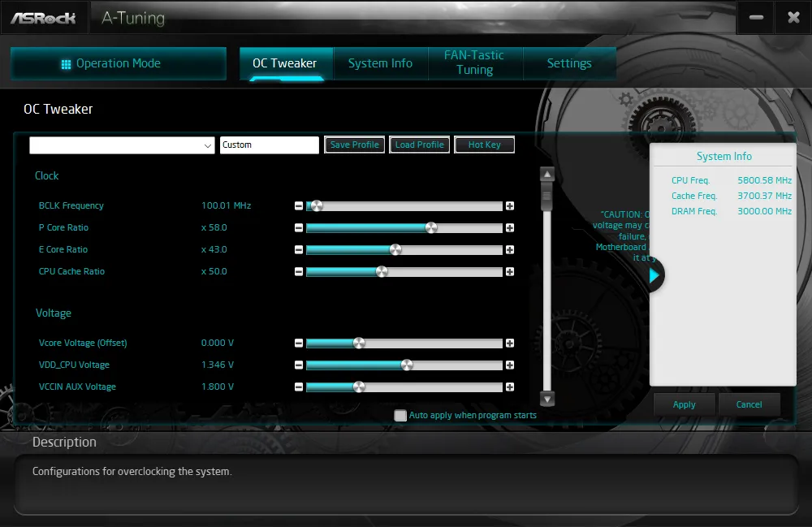This screenshot has width=812, height=527.
Task: Collapse System Info panel with arrow icon
Action: pos(654,276)
